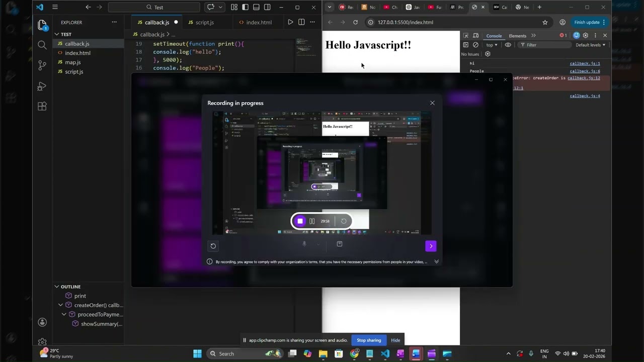Open VS Code Source Control view
This screenshot has height=362, width=644.
pos(42,65)
